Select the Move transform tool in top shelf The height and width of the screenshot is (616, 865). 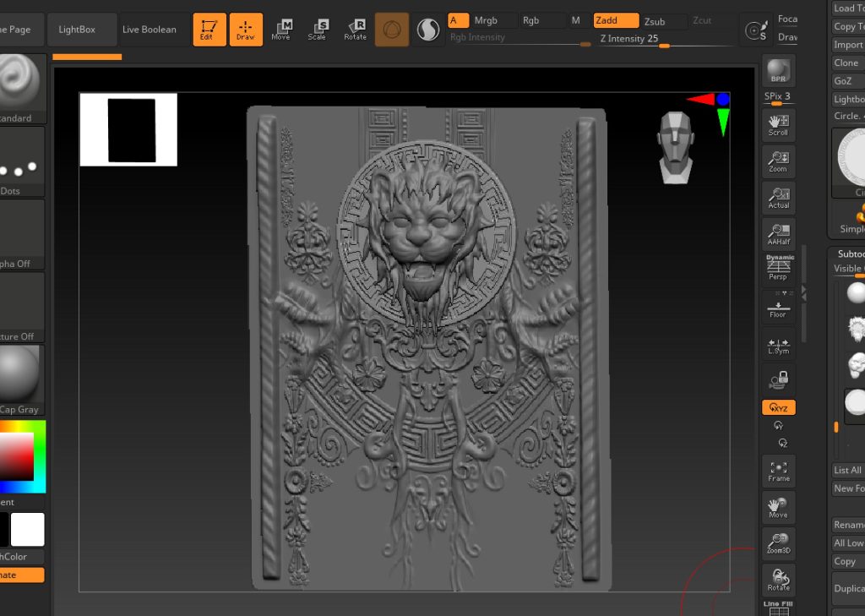point(280,30)
